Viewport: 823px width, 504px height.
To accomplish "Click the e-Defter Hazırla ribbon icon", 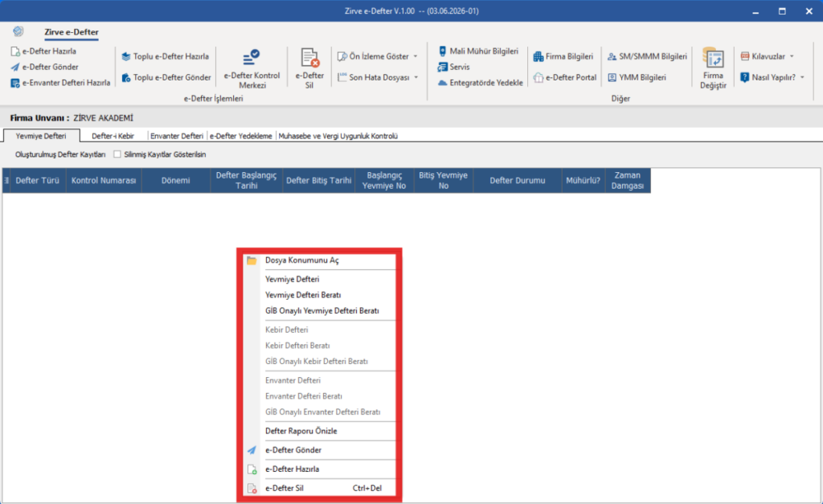I will pos(15,51).
